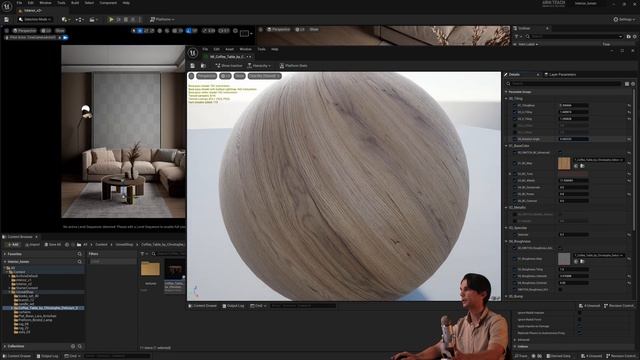Click the BC Tint color swatch
Screen dimensions: 640x360
coord(573,174)
